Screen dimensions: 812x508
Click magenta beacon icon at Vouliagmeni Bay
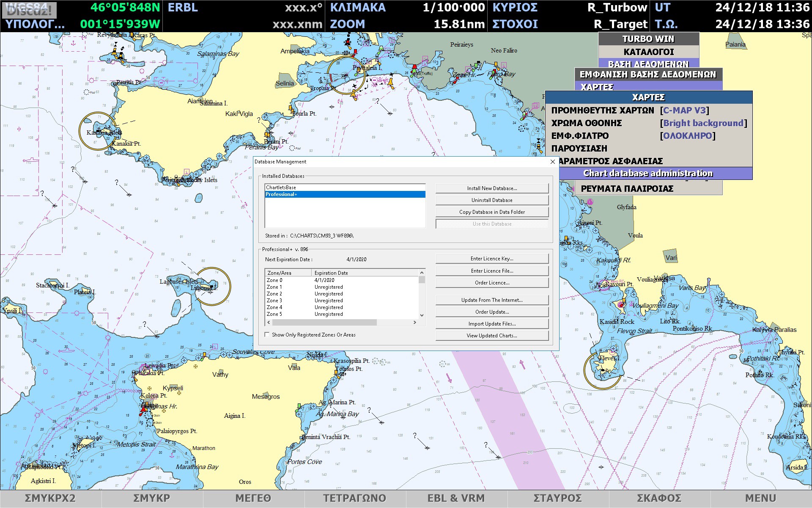coord(621,304)
